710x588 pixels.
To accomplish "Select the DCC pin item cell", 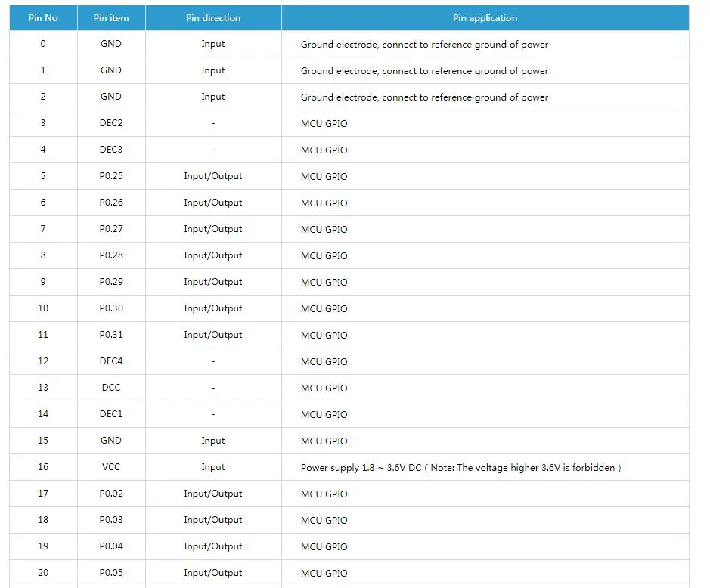I will point(111,388).
